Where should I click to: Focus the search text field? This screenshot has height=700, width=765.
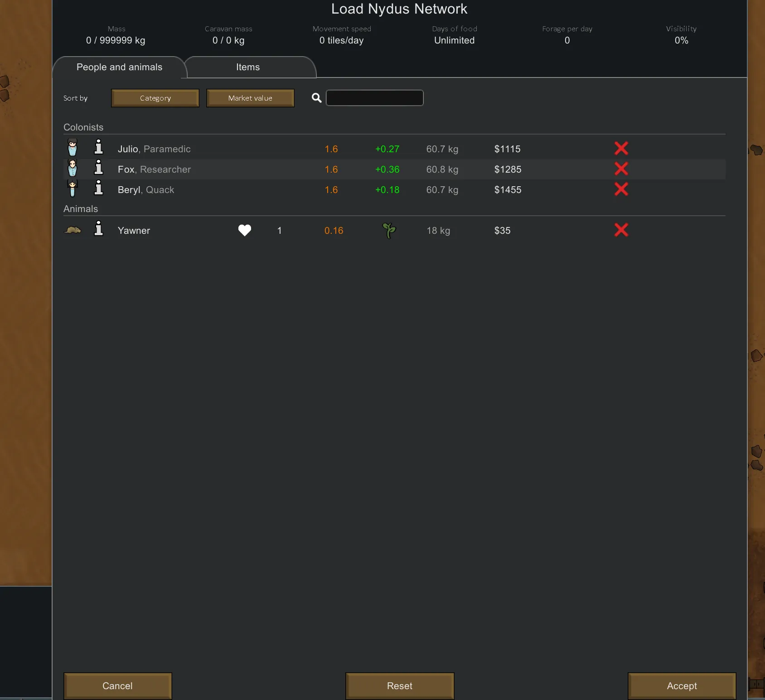coord(375,98)
